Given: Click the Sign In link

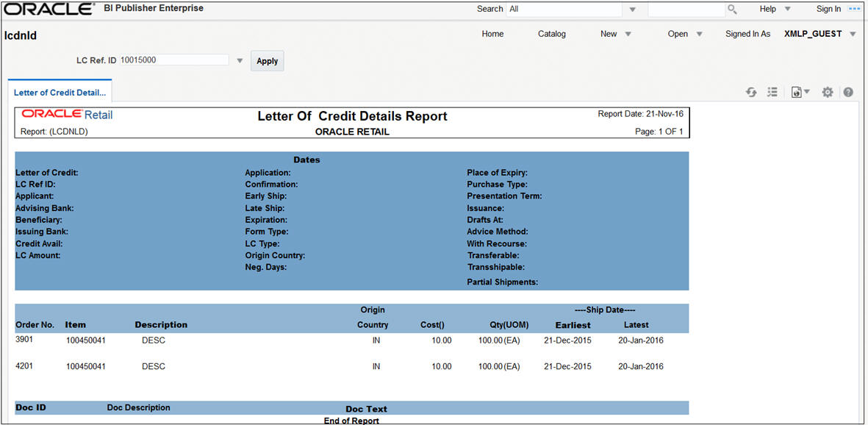Looking at the screenshot, I should point(829,9).
